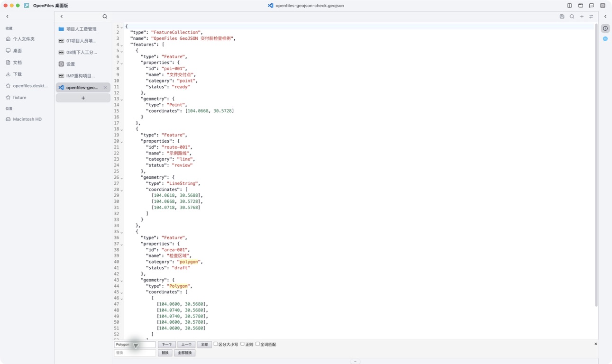Screen dimensions: 612x364
Task: Click the plus icon in editor toolbar
Action: click(582, 17)
